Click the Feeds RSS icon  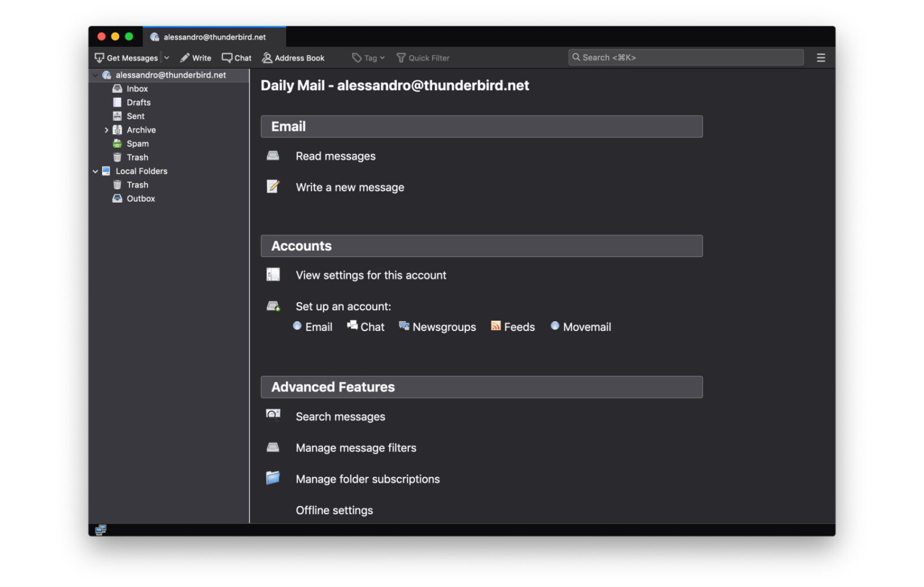(495, 326)
